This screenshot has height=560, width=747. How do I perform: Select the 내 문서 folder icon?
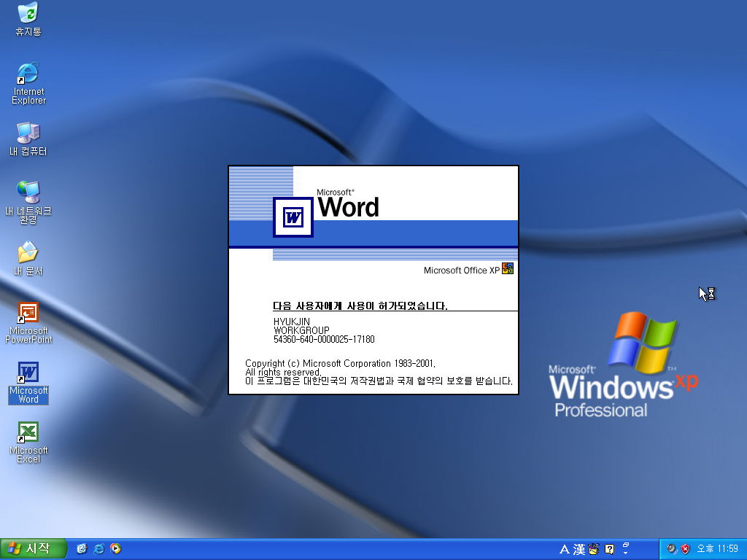(x=28, y=259)
